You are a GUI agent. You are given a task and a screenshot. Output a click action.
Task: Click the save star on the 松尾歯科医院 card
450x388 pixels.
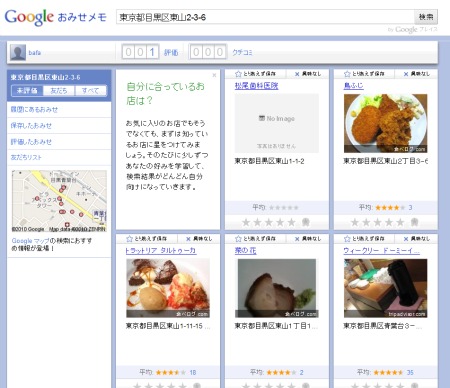click(x=238, y=74)
